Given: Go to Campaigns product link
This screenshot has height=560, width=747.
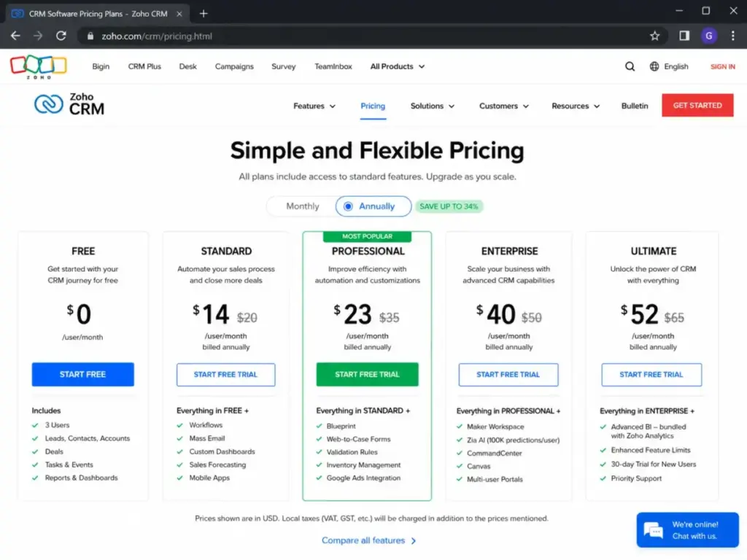Looking at the screenshot, I should point(234,66).
